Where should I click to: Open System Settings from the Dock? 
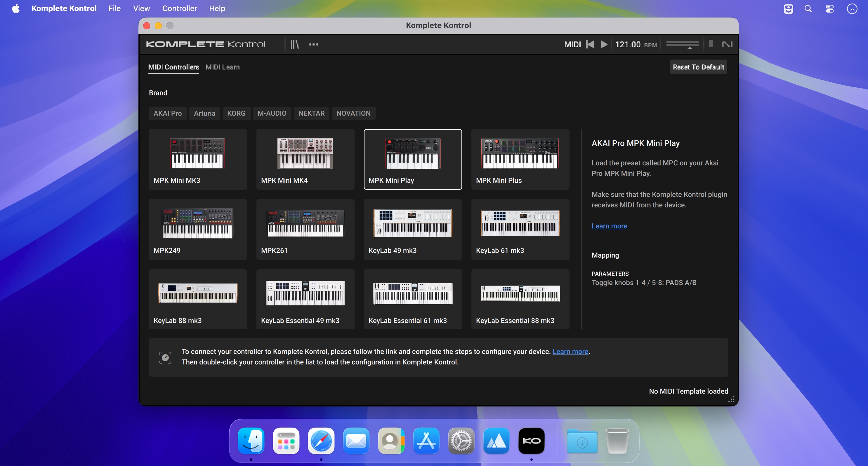point(461,441)
